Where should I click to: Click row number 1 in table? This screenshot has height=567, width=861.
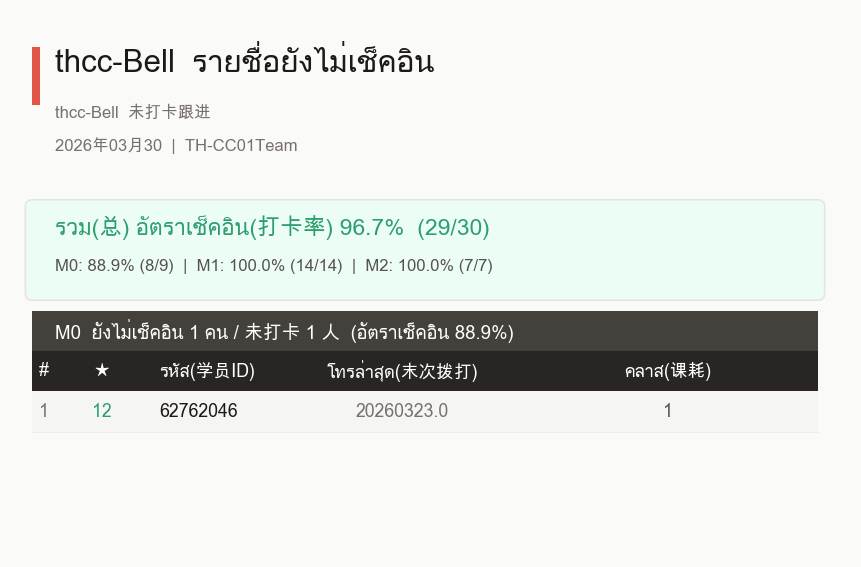pyautogui.click(x=44, y=411)
